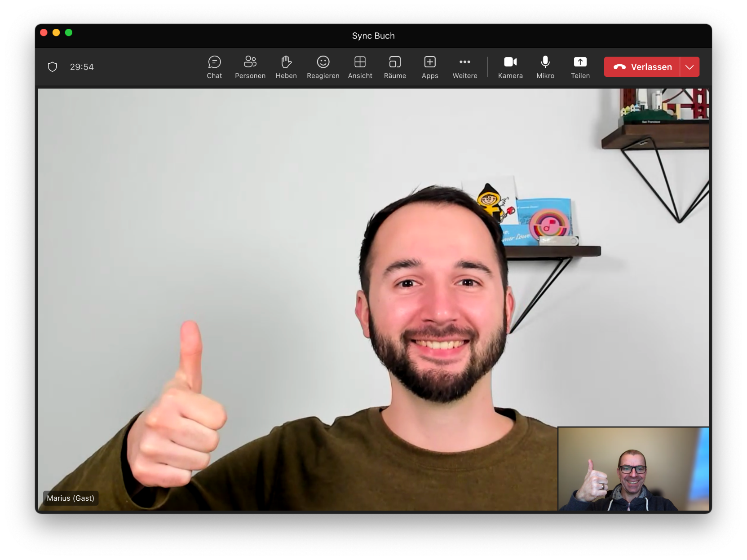This screenshot has height=560, width=747.
Task: Click the Marius (Gast) name label
Action: coord(71,498)
